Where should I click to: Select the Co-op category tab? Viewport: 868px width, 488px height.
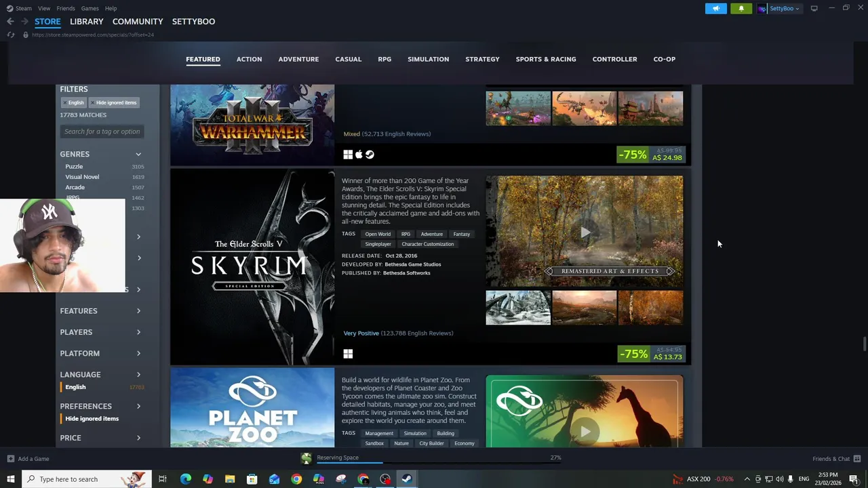click(665, 59)
